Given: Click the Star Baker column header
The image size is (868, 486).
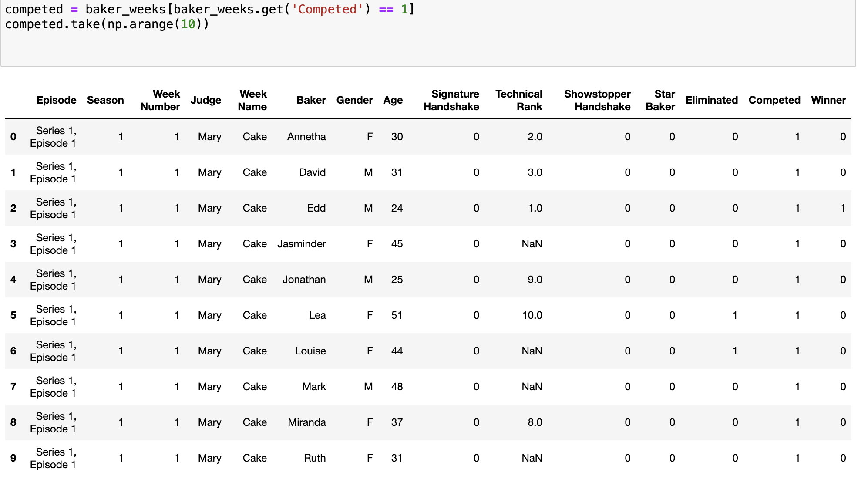Looking at the screenshot, I should coord(660,100).
